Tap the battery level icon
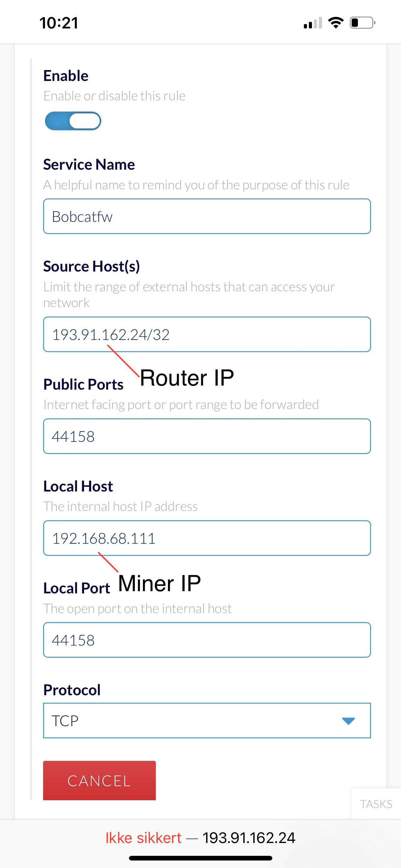Screen dimensions: 401x868 pyautogui.click(x=362, y=23)
